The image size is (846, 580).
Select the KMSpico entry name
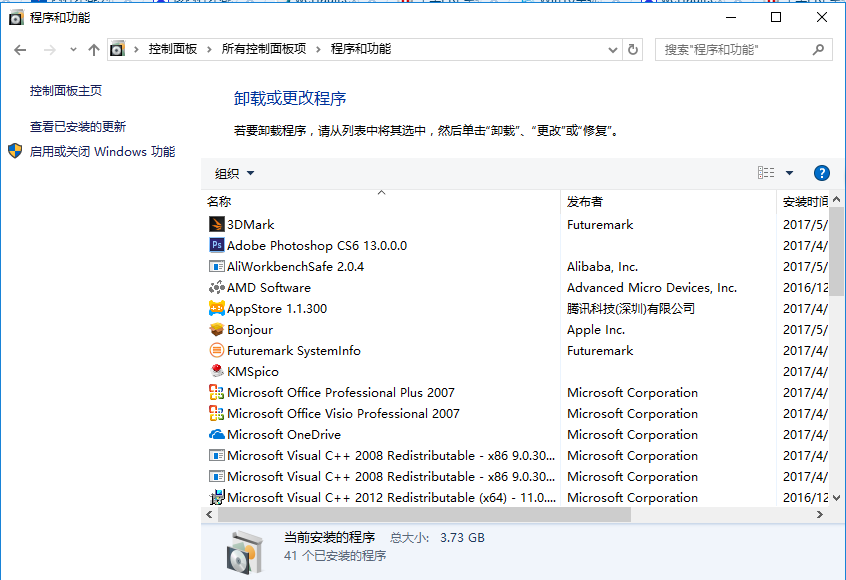[253, 372]
